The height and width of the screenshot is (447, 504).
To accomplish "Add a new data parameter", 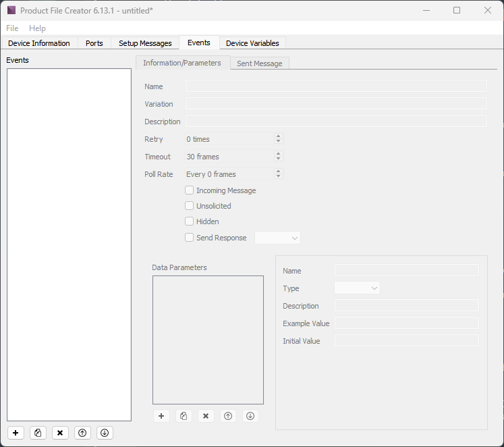I will [161, 416].
